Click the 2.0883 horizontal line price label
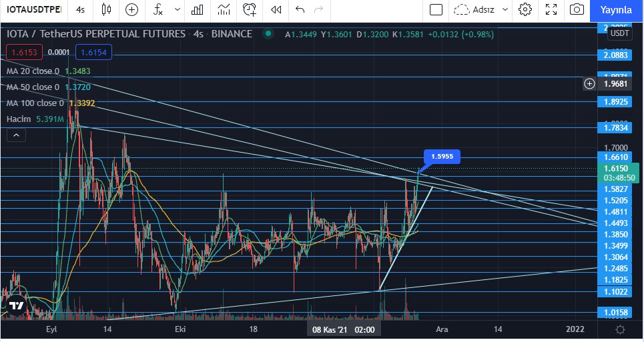This screenshot has height=342, width=644. click(615, 55)
